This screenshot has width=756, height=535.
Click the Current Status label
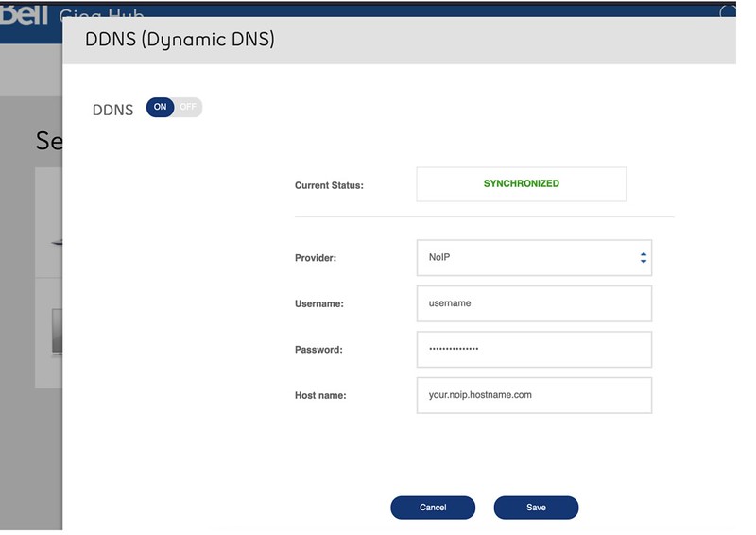(x=329, y=185)
